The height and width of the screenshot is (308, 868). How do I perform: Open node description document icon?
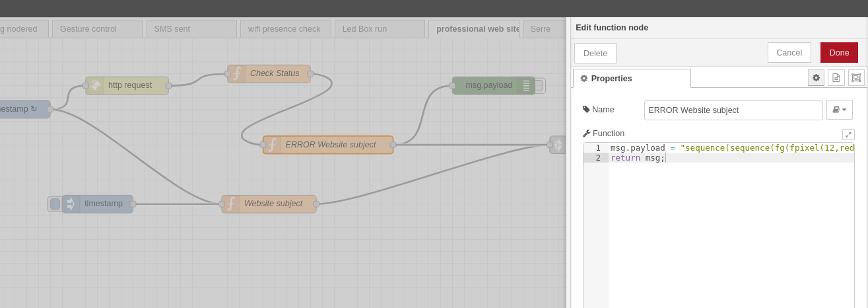836,78
